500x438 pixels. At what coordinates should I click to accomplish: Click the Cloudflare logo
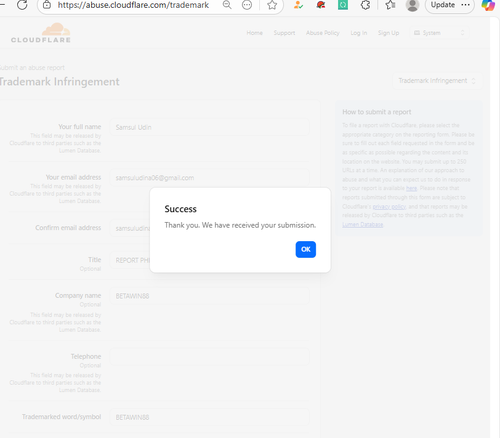pyautogui.click(x=41, y=33)
